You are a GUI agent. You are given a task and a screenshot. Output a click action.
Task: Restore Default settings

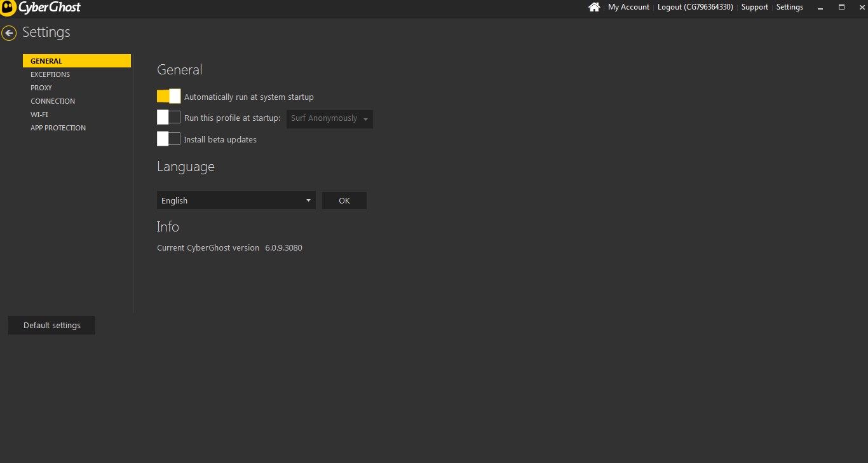click(x=52, y=325)
